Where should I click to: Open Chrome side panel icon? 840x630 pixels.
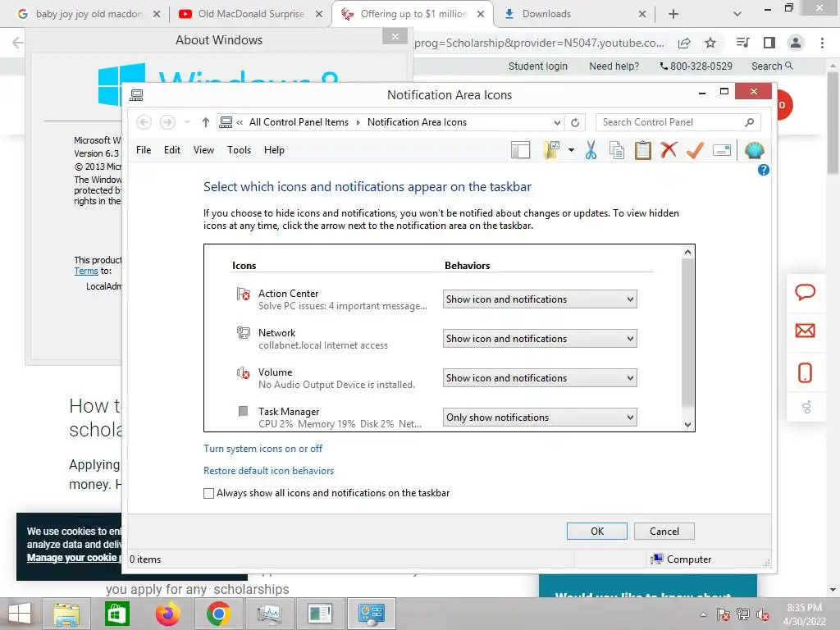(x=769, y=43)
